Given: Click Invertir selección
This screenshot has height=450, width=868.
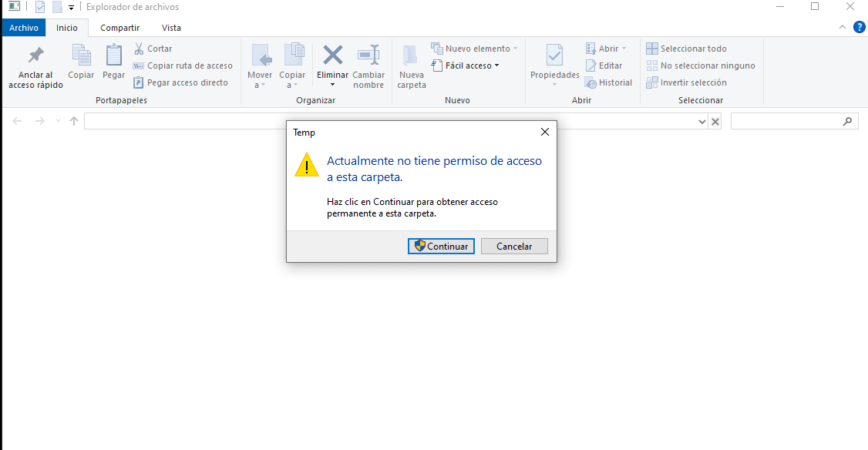Looking at the screenshot, I should [686, 82].
